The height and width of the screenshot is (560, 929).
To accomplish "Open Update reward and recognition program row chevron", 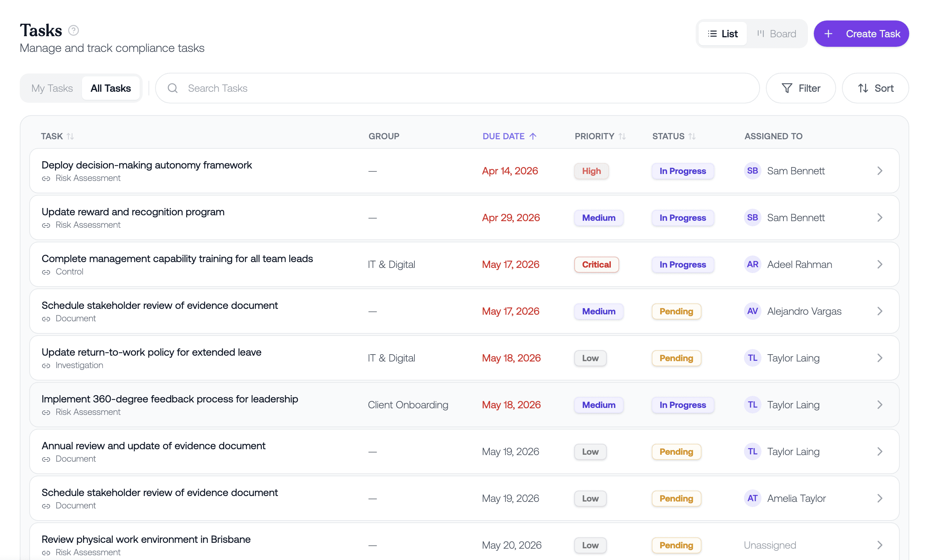I will (880, 217).
